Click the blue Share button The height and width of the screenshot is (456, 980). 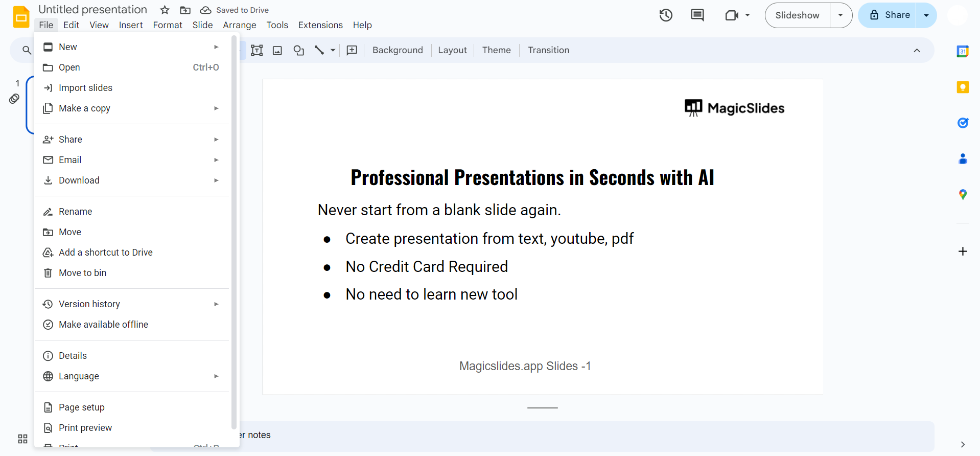pyautogui.click(x=888, y=15)
